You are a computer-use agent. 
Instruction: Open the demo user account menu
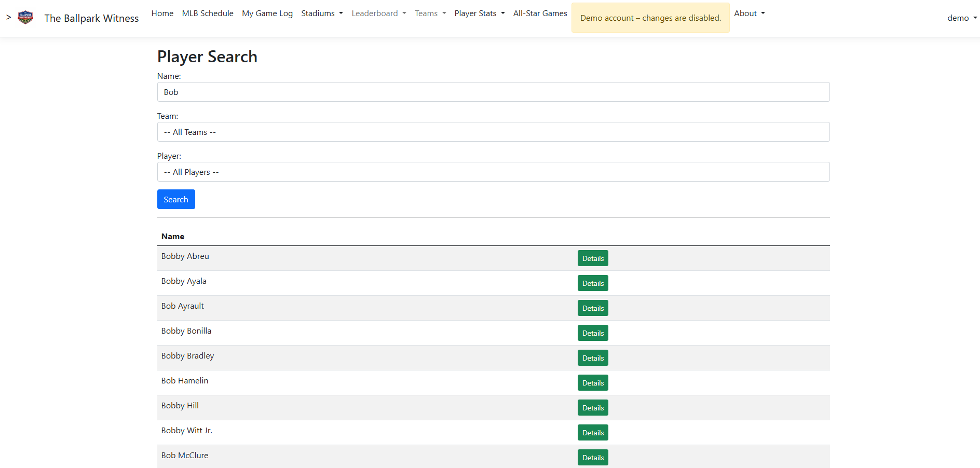tap(961, 18)
